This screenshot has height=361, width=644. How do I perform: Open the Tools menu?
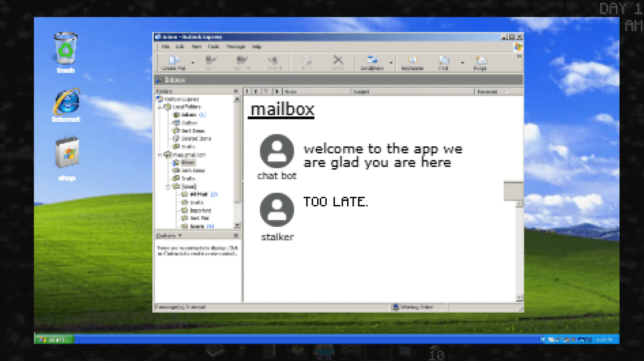(x=214, y=47)
